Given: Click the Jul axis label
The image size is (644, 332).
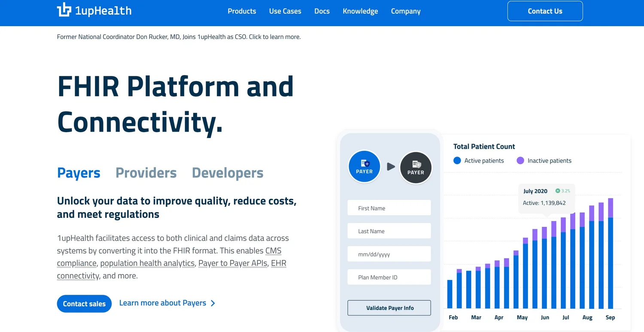Looking at the screenshot, I should point(566,317).
